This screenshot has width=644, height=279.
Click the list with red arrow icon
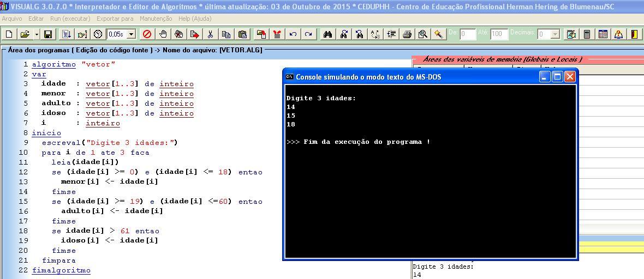(194, 34)
